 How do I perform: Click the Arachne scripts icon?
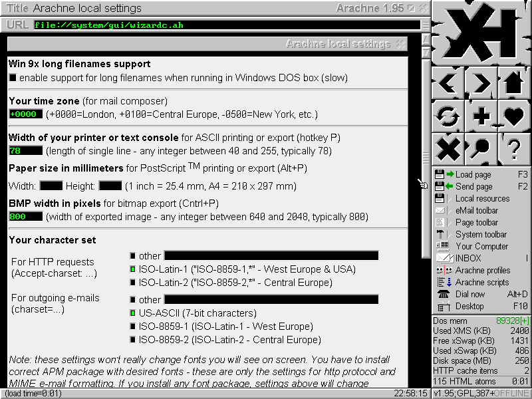(x=444, y=282)
